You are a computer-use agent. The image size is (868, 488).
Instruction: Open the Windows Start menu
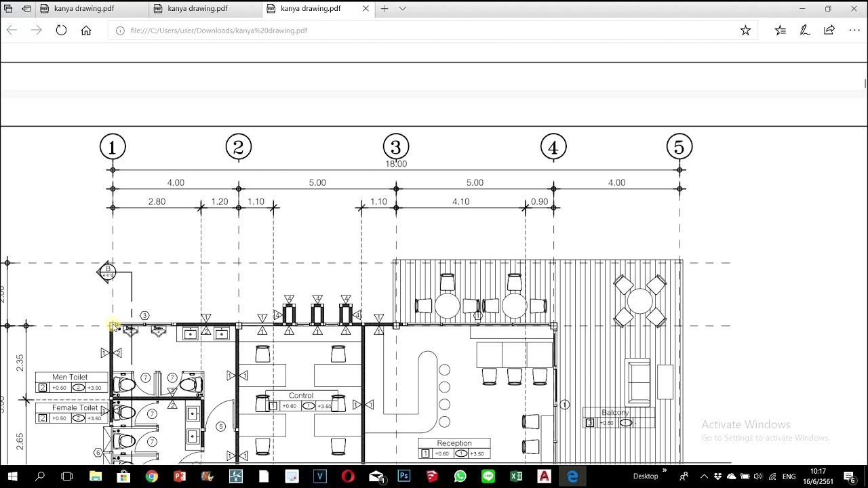point(12,476)
